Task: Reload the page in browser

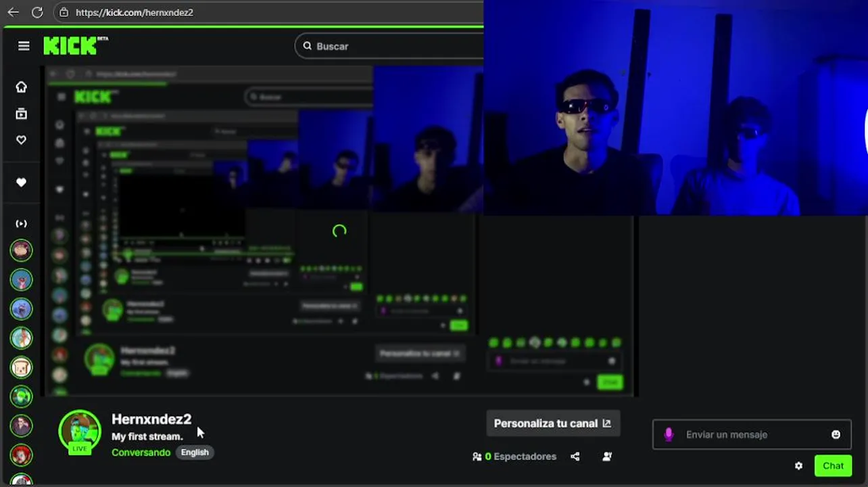Action: (x=37, y=12)
